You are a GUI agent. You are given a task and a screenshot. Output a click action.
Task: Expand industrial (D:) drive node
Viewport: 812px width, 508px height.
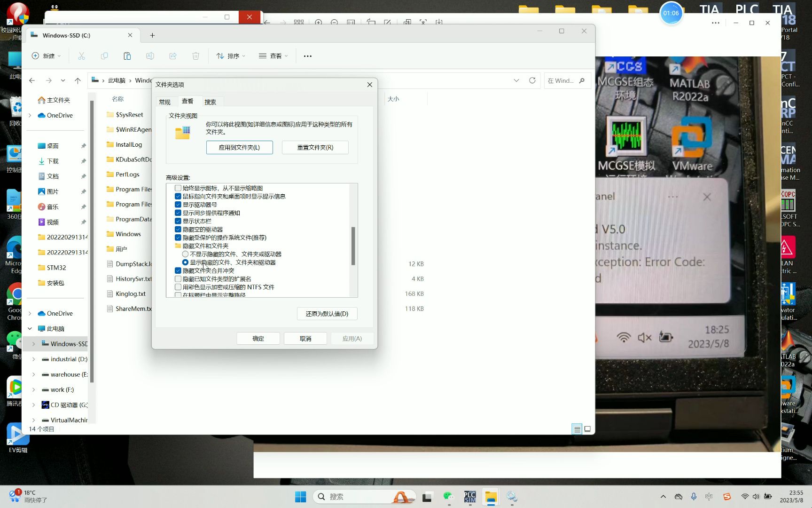click(x=33, y=359)
